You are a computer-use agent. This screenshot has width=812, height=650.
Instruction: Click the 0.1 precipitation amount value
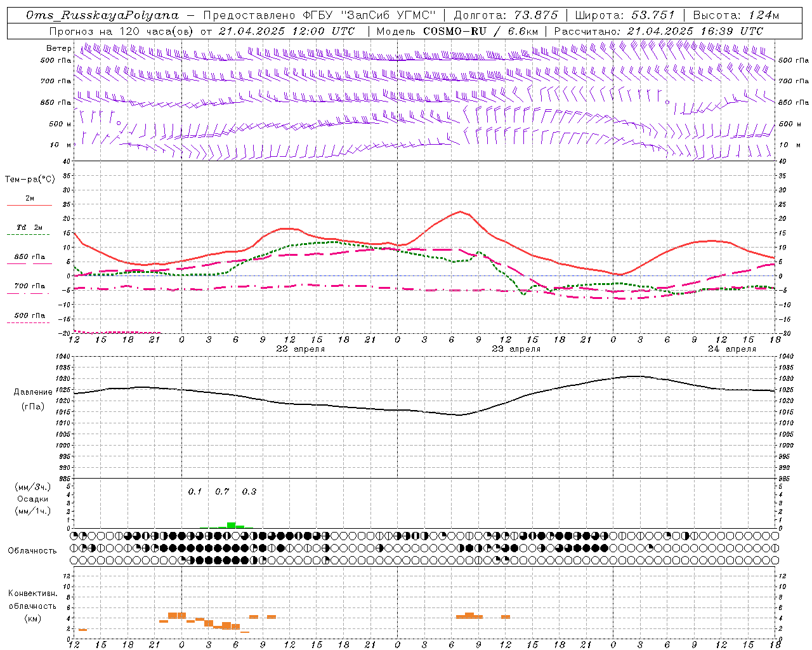coord(195,491)
